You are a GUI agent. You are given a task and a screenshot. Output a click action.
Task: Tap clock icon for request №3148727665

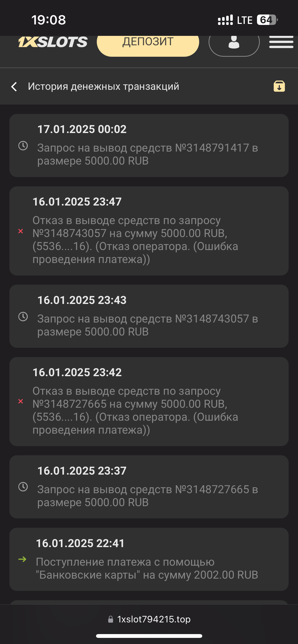[x=23, y=487]
